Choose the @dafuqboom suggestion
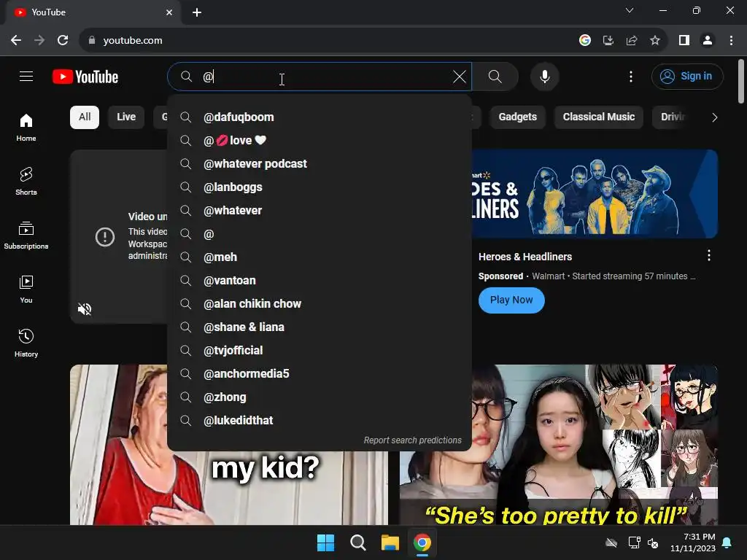Image resolution: width=747 pixels, height=560 pixels. (x=320, y=117)
